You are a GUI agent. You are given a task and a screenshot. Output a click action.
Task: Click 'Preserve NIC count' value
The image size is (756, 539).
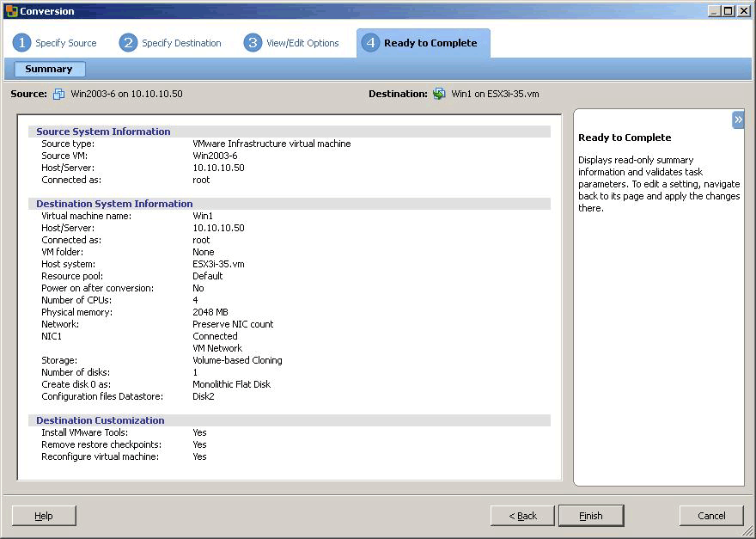point(233,324)
